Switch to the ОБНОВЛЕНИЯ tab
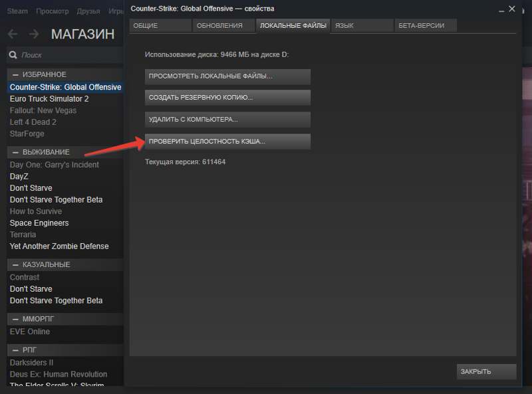 pyautogui.click(x=224, y=25)
